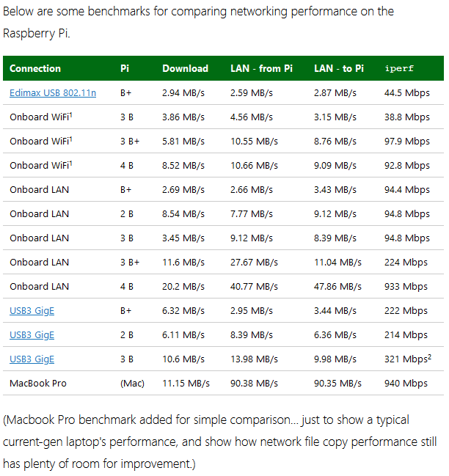
Task: Click the Pi column header
Action: [125, 69]
